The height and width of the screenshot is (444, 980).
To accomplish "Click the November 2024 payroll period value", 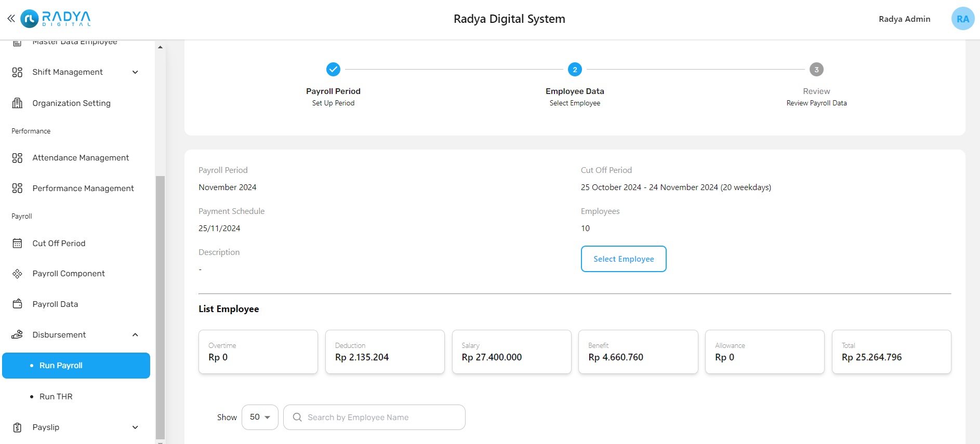I will 228,187.
